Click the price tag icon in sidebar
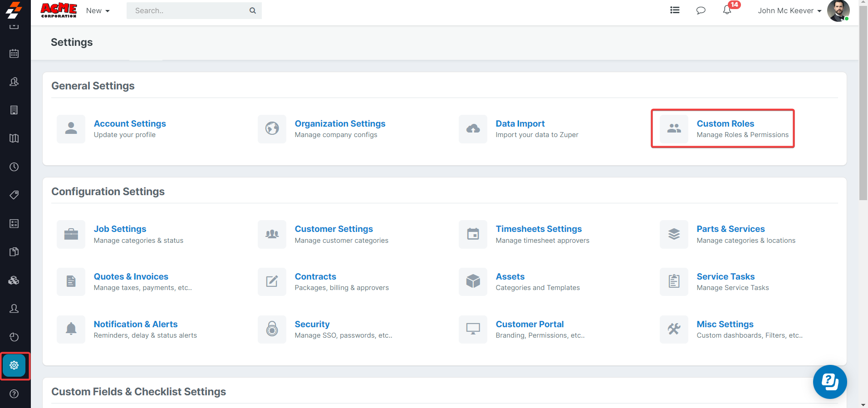 [14, 195]
